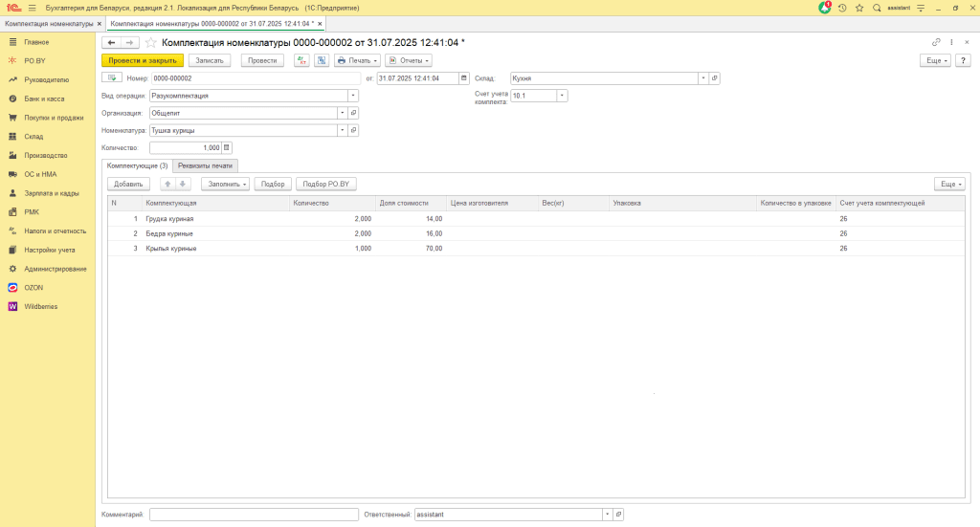Click Провести и закрыть button
This screenshot has width=980, height=527.
pyautogui.click(x=143, y=60)
